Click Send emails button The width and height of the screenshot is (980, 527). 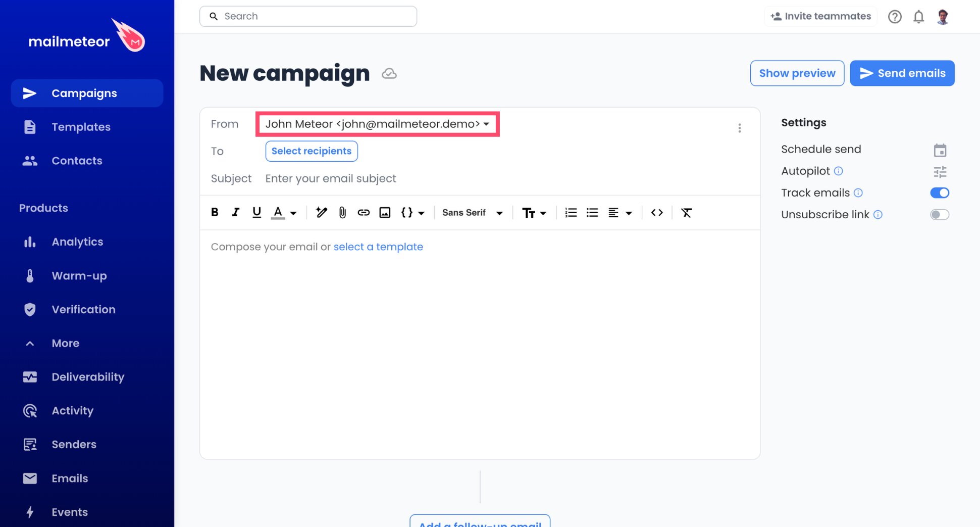[902, 73]
